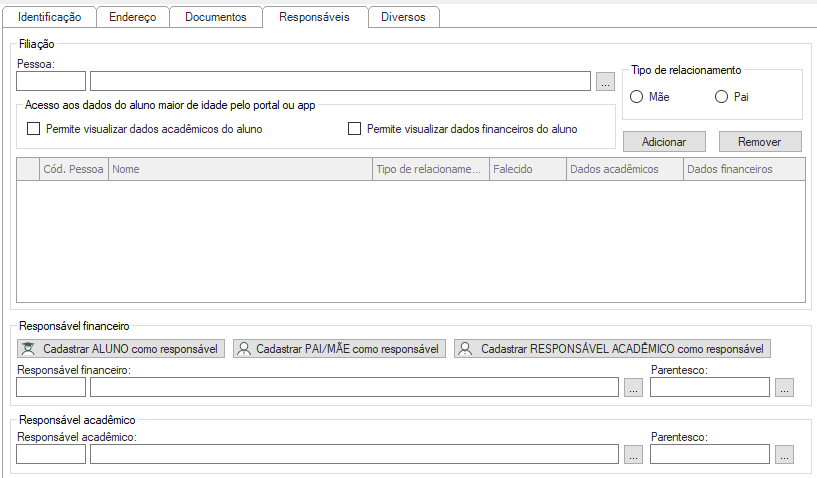Open the Endereço tab
Image resolution: width=817 pixels, height=478 pixels.
coord(132,17)
